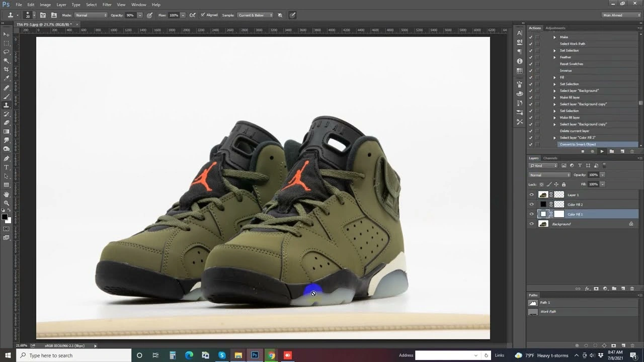This screenshot has width=644, height=362.
Task: Click the delete layer trash icon
Action: (x=631, y=289)
